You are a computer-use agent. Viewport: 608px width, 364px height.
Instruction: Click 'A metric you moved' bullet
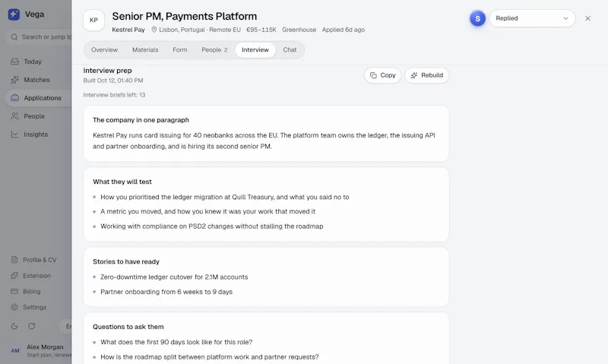pyautogui.click(x=207, y=211)
